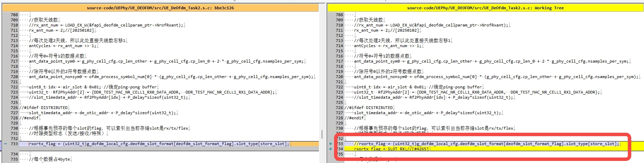Click uint8_t idx declaration in left pane

[x=93, y=87]
